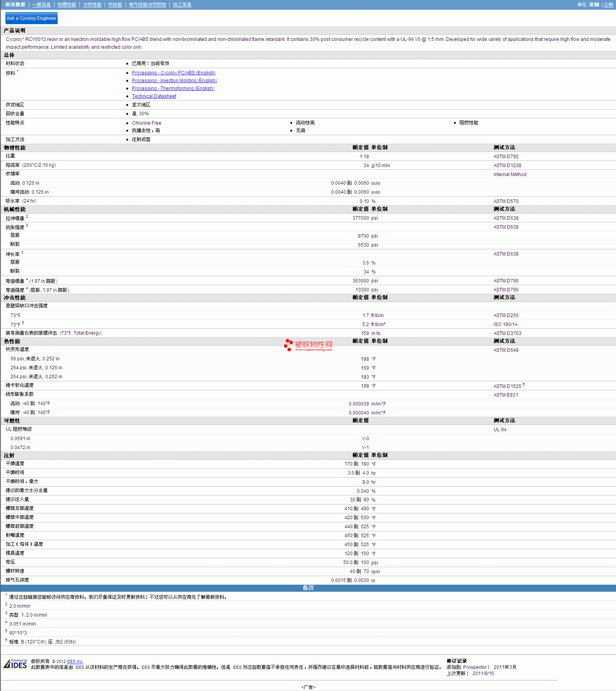Screen dimensions: 616x691
Task: Click the 修订记录 heading
Action: point(457,661)
